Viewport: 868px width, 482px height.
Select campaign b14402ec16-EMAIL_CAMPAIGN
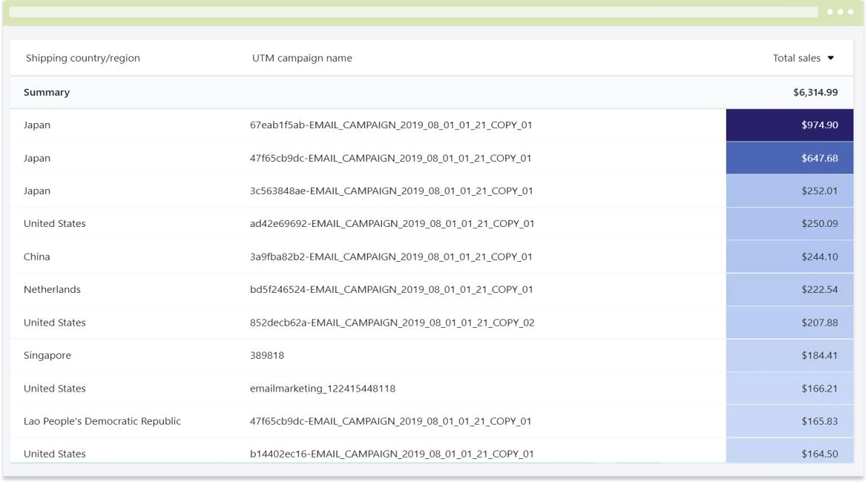pos(392,454)
